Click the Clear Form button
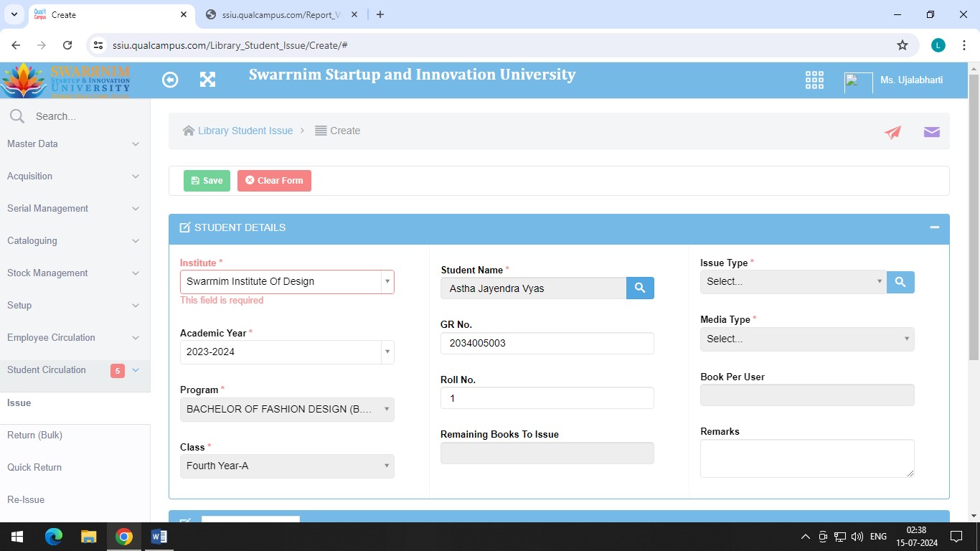The image size is (980, 551). tap(274, 181)
